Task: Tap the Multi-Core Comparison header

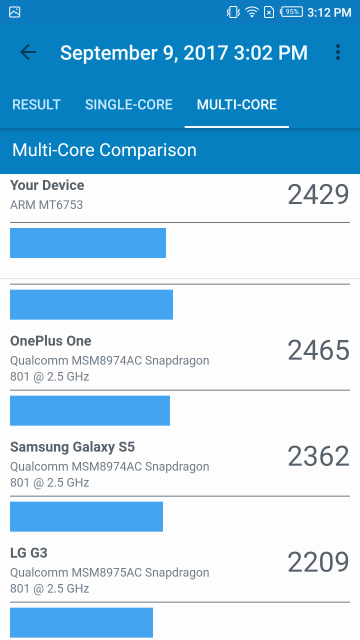Action: tap(104, 150)
